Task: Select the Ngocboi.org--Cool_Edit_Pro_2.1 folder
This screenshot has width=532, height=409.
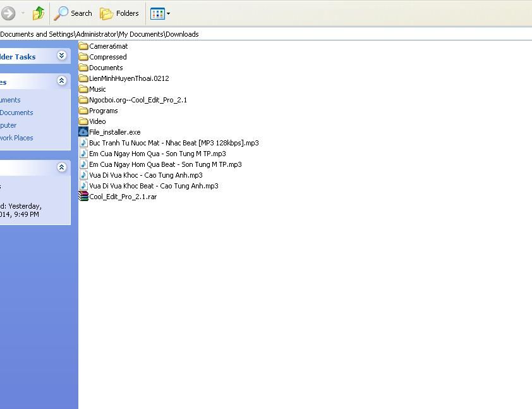Action: [x=138, y=100]
